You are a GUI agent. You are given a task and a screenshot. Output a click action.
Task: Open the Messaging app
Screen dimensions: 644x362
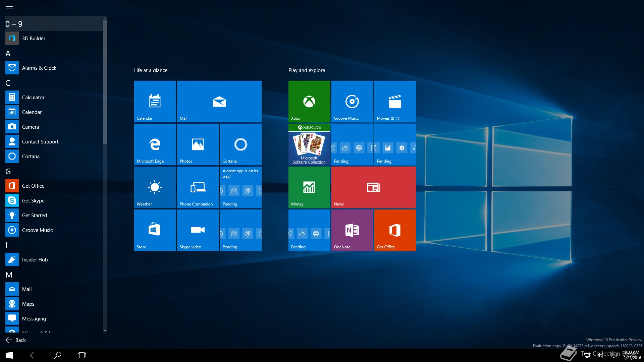click(54, 319)
